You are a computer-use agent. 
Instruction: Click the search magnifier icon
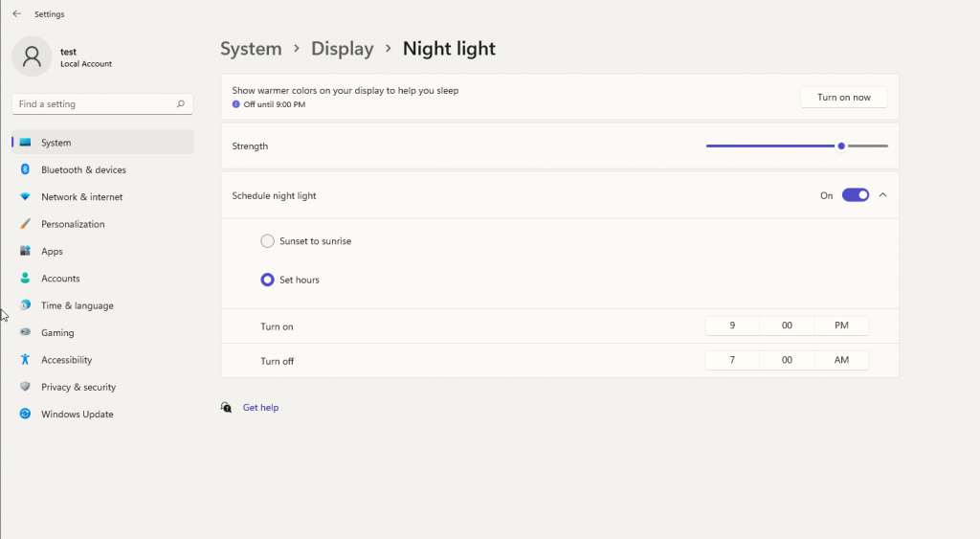[x=181, y=103]
